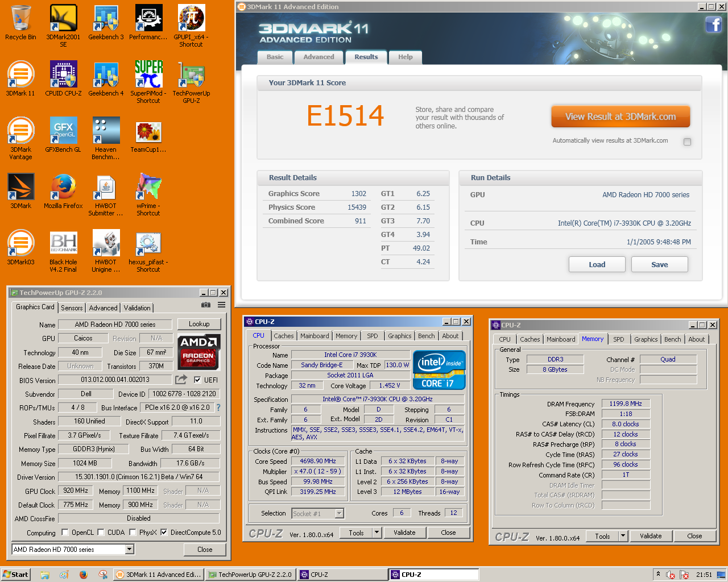Click Validate button in CPU-Z Memory window

tap(651, 536)
